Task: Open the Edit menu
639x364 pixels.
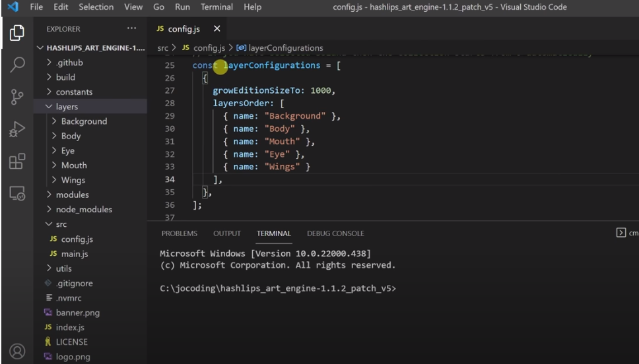Action: [61, 7]
